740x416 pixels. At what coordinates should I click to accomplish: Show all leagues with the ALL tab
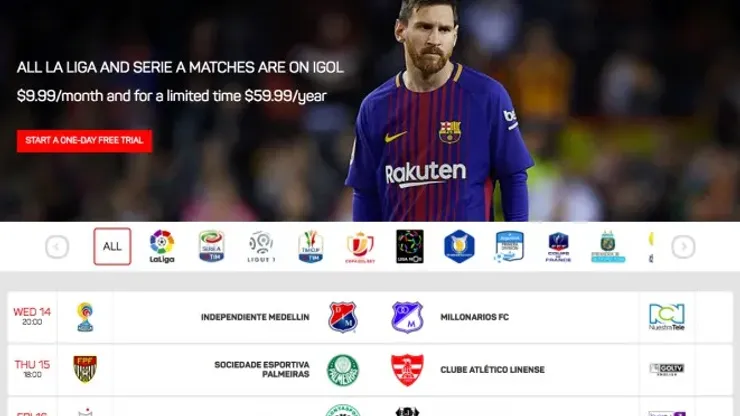(x=112, y=246)
